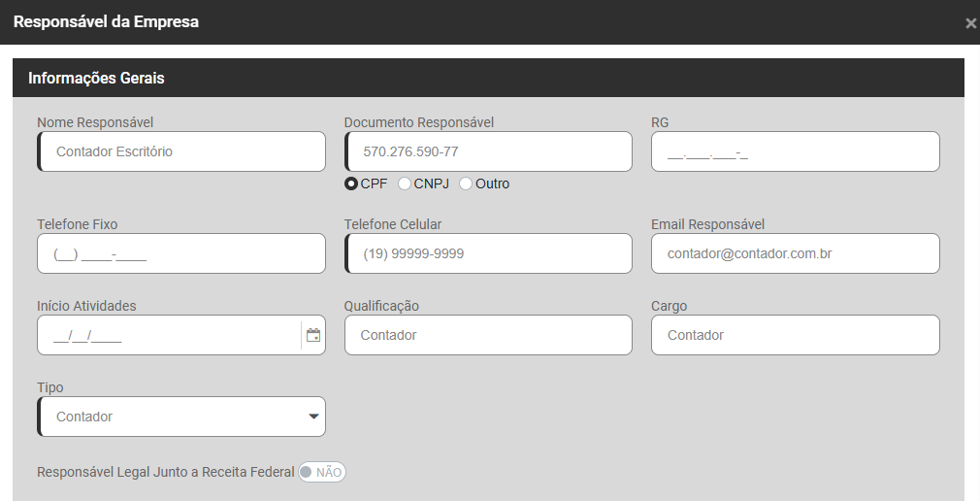Screen dimensions: 980x501
Task: Click the Cargo label
Action: [x=669, y=307]
